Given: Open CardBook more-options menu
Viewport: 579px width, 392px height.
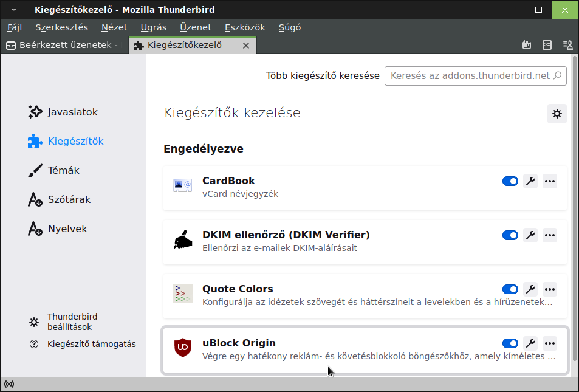Looking at the screenshot, I should point(550,181).
